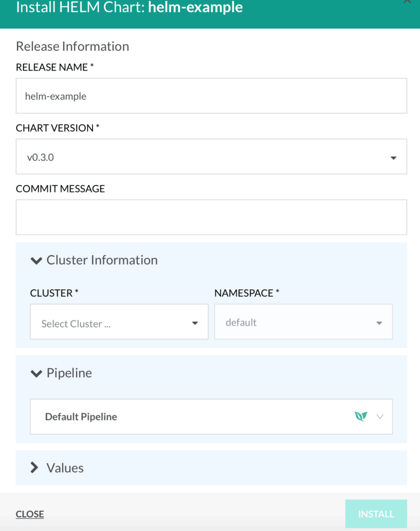Click the caret arrow in Namespace default field

pyautogui.click(x=379, y=323)
